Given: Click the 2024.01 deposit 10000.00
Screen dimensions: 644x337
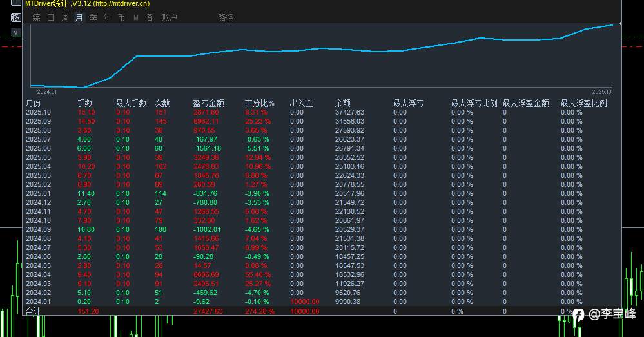Looking at the screenshot, I should pyautogui.click(x=305, y=302).
